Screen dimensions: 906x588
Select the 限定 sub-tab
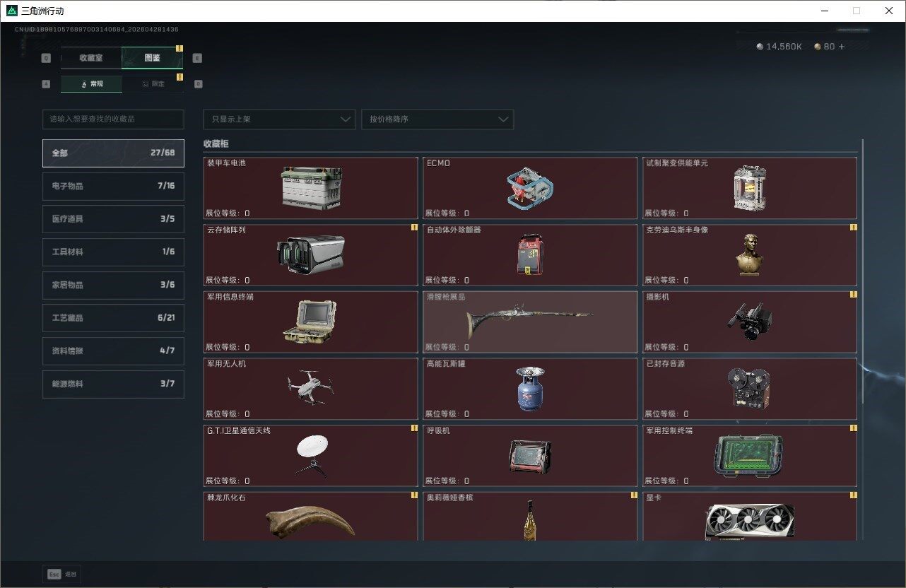(x=153, y=84)
